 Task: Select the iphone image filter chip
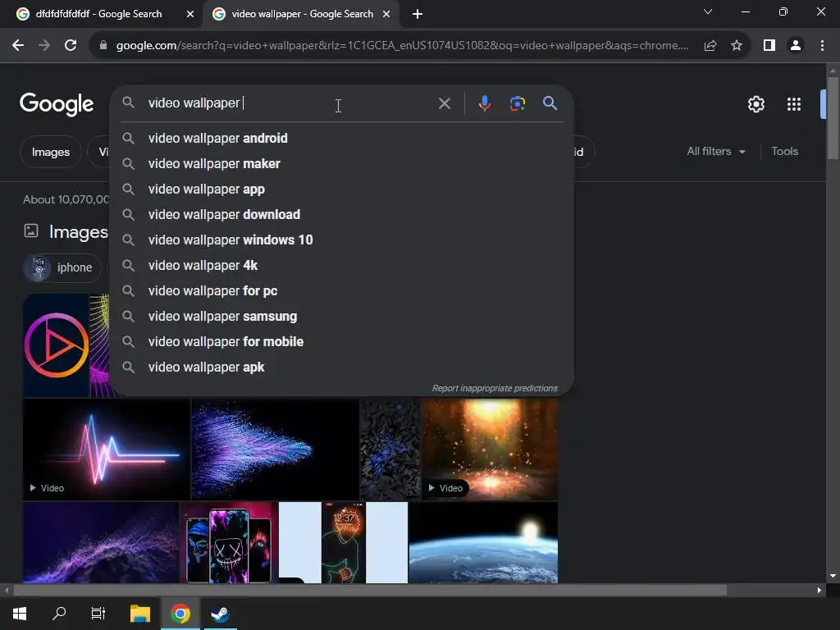[62, 267]
